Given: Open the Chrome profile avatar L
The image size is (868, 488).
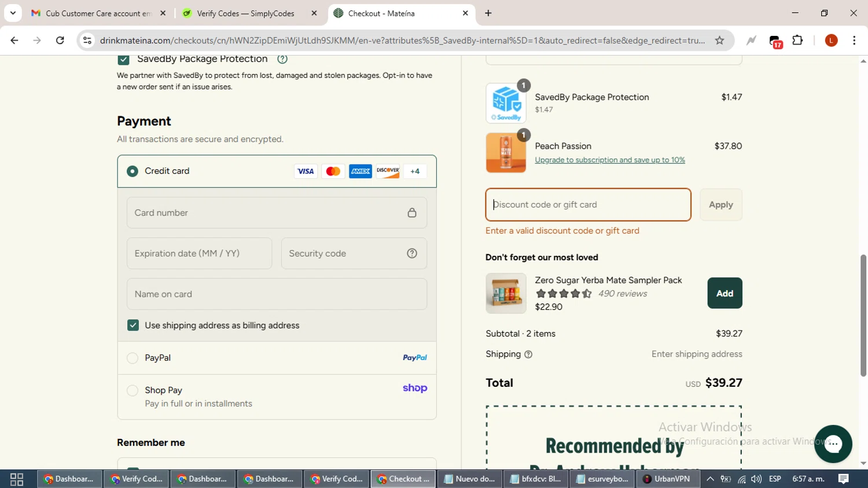Looking at the screenshot, I should (x=831, y=41).
